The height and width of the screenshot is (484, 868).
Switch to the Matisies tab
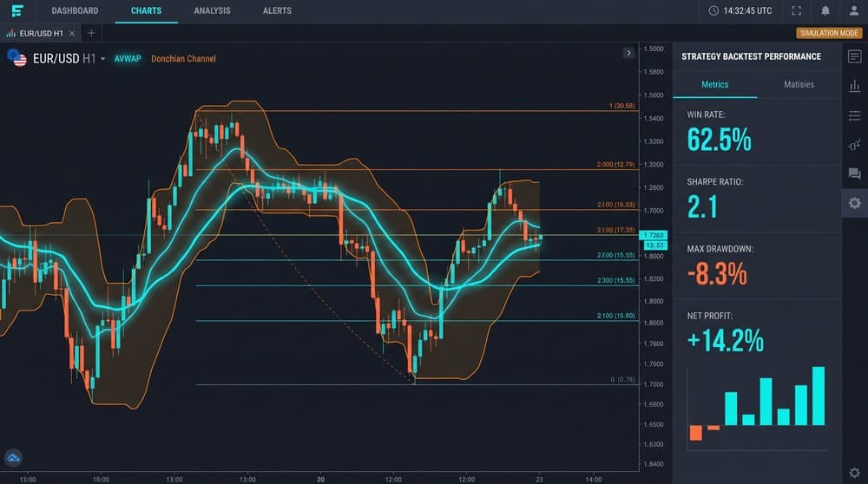pyautogui.click(x=799, y=85)
